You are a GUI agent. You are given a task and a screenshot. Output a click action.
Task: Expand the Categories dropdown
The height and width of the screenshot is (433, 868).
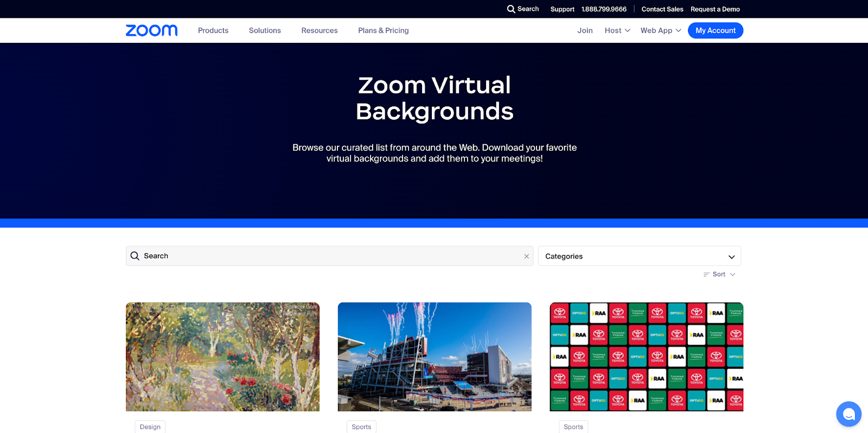(640, 256)
